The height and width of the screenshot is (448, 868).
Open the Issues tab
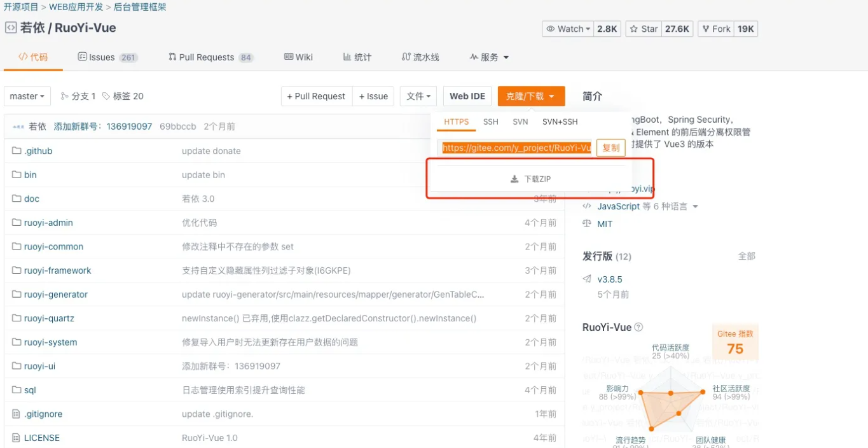coord(107,57)
